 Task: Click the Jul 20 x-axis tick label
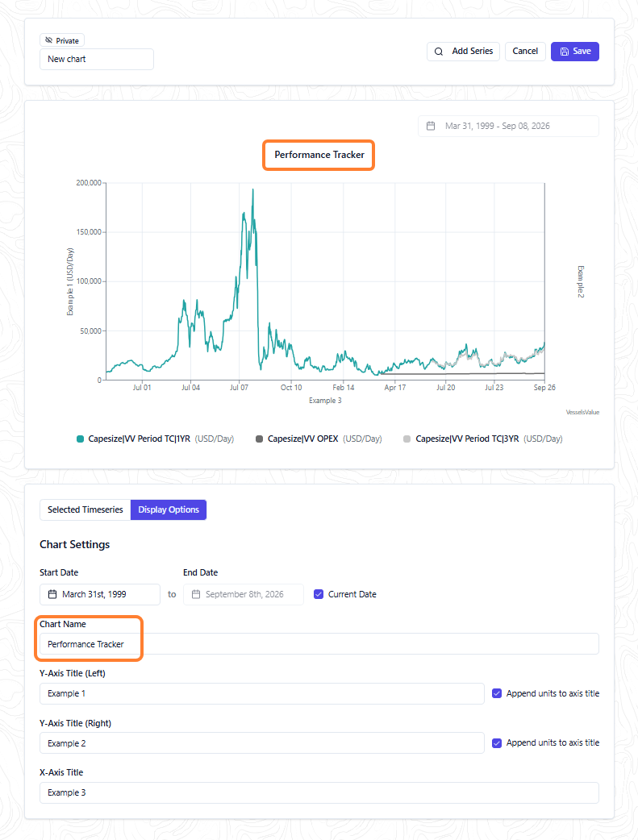point(445,387)
